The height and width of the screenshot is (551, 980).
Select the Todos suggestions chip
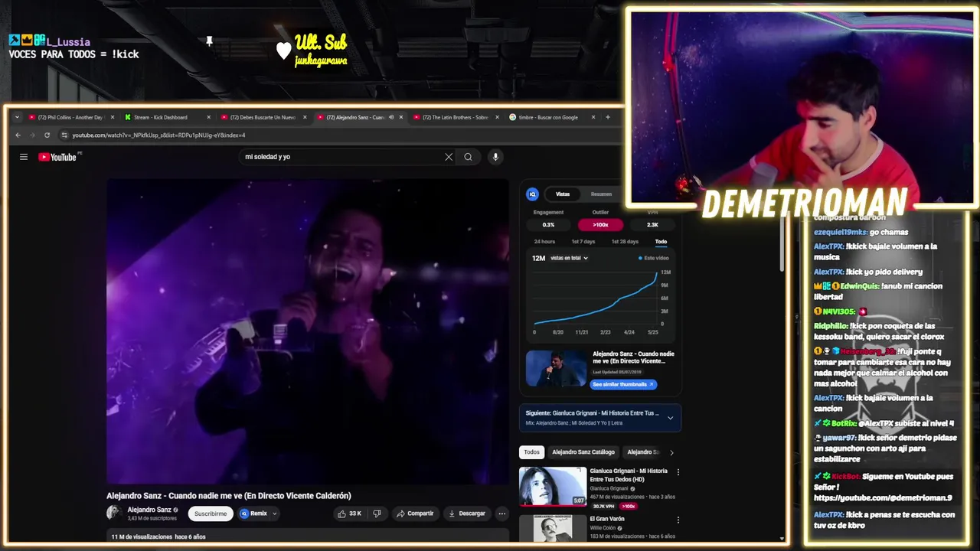531,452
